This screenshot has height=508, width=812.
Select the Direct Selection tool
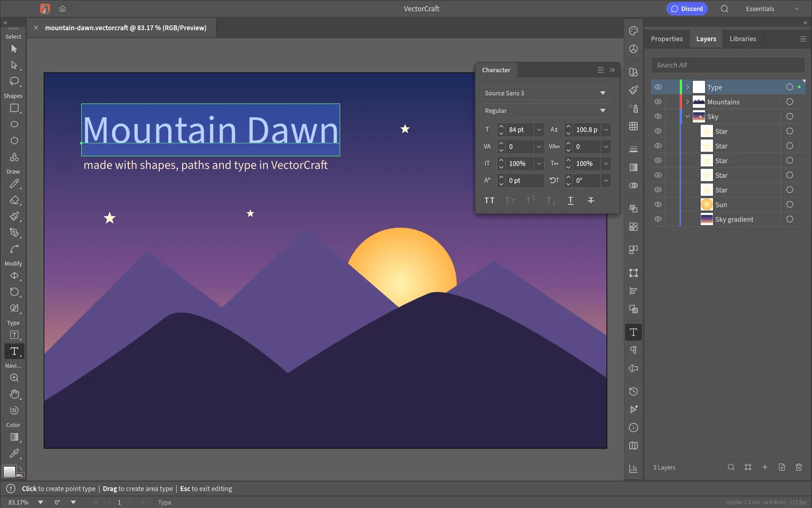point(14,65)
